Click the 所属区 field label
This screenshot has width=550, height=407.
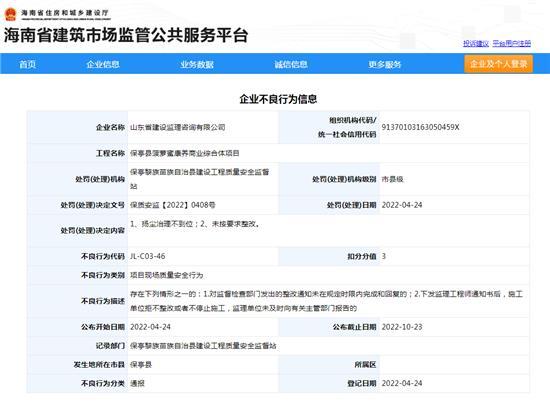(365, 365)
